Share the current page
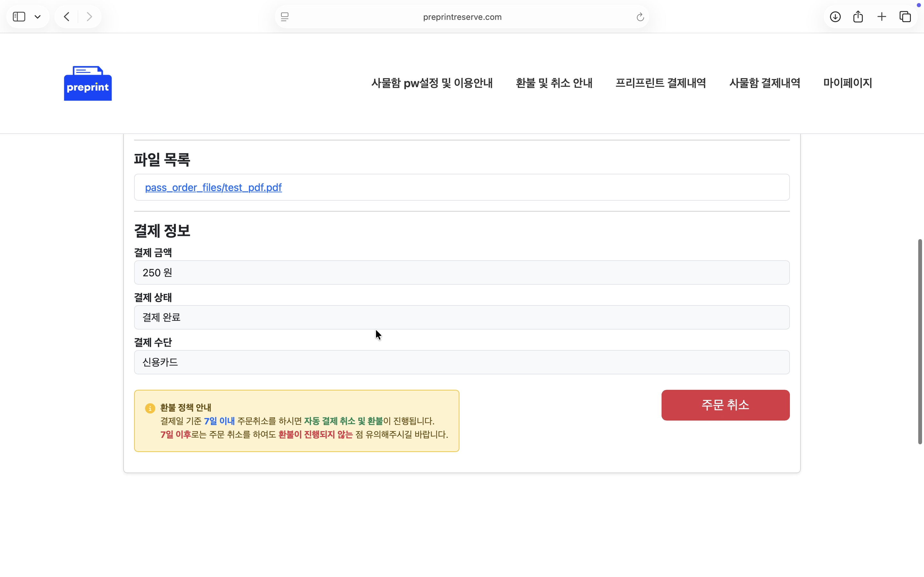The width and height of the screenshot is (924, 577). (858, 16)
